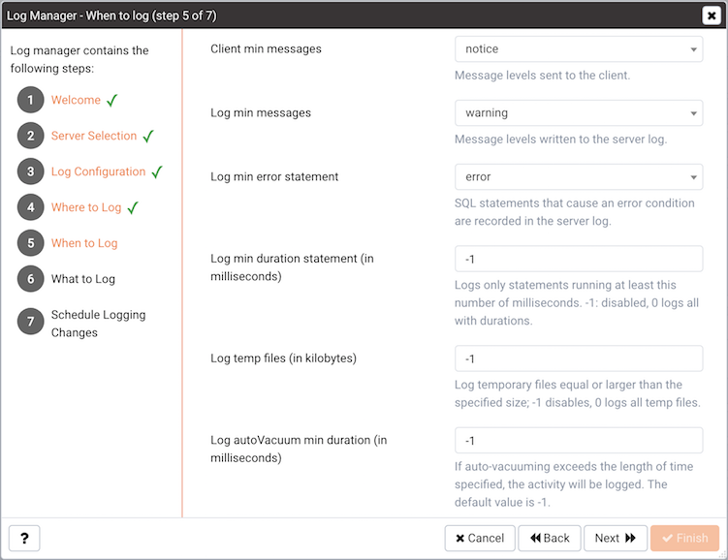The width and height of the screenshot is (728, 560).
Task: Click the step 6 circle icon
Action: (x=31, y=278)
